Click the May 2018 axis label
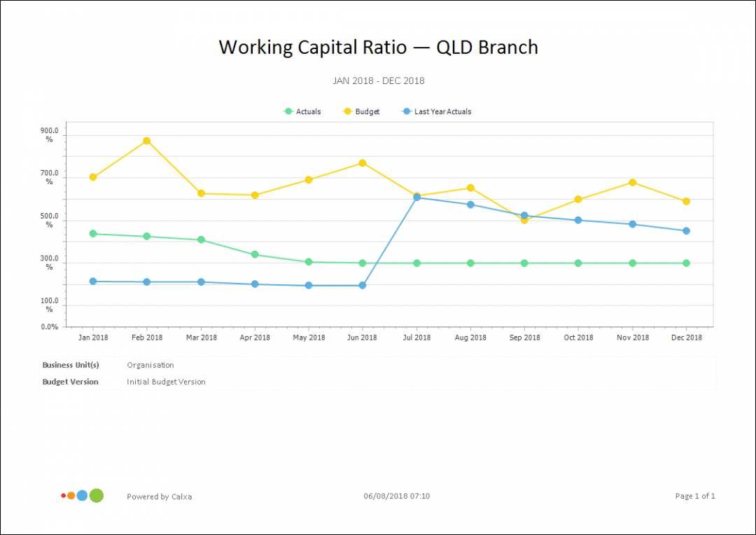 click(x=309, y=338)
